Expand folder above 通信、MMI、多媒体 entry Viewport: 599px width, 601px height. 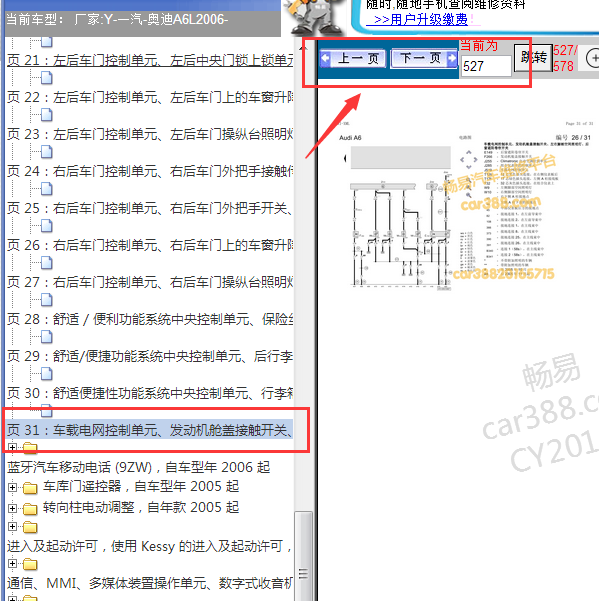pos(12,564)
